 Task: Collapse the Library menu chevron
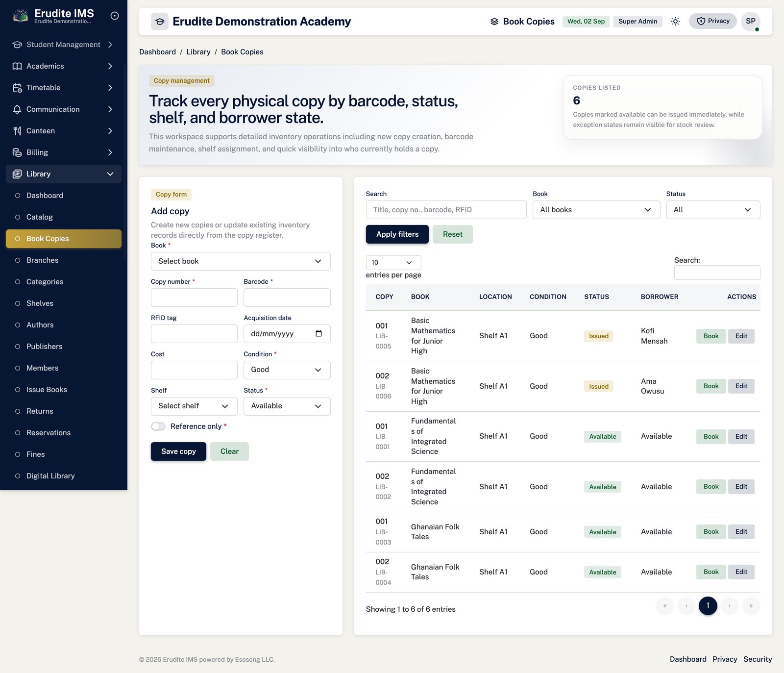tap(110, 174)
